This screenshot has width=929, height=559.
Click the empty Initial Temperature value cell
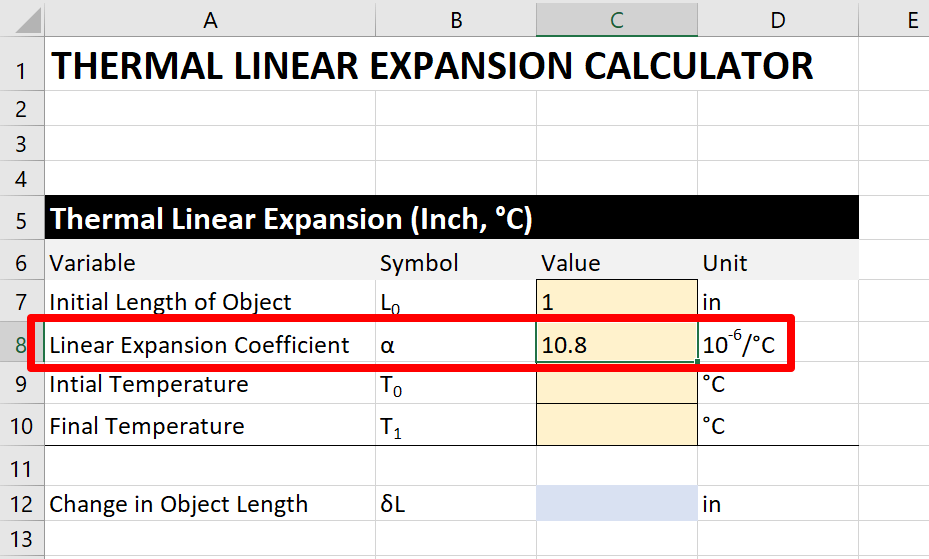(x=617, y=383)
